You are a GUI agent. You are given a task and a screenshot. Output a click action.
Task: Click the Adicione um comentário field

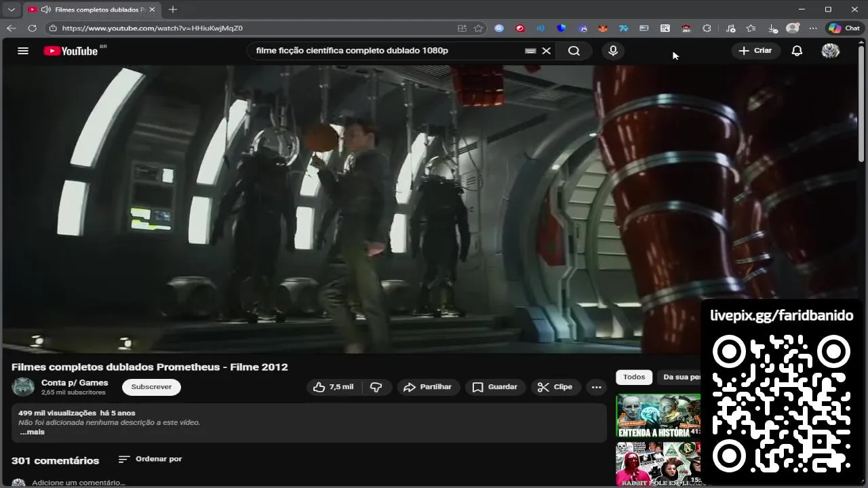78,483
